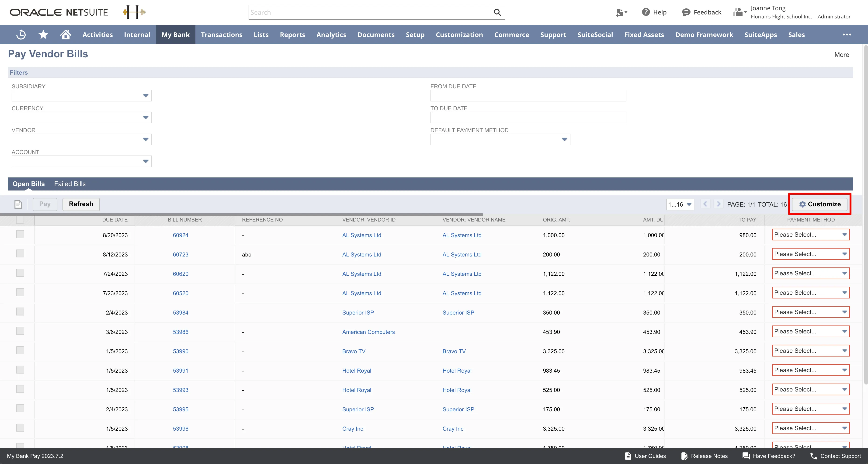Open payment method dropdown for bill 53990
868x464 pixels.
pyautogui.click(x=811, y=351)
